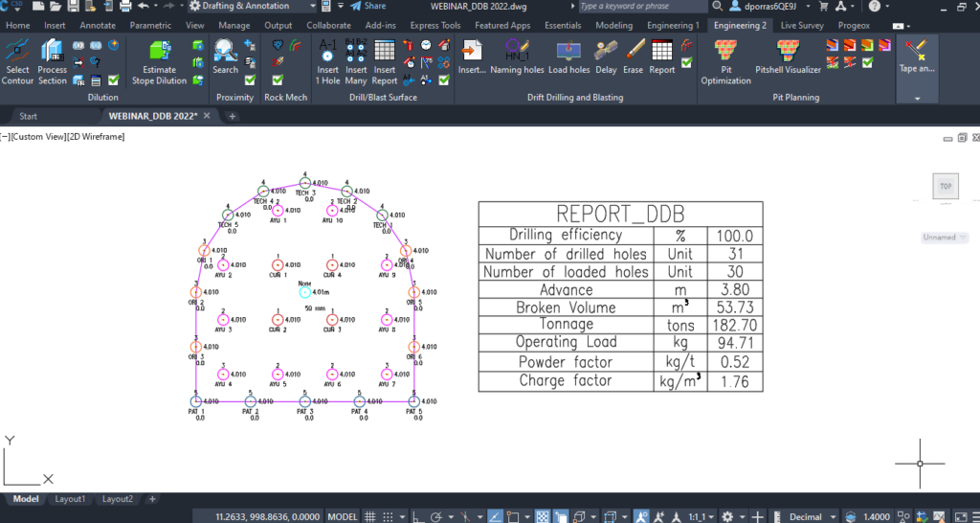The width and height of the screenshot is (980, 523).
Task: Click the 2D Wireframe visual style label
Action: click(x=96, y=136)
